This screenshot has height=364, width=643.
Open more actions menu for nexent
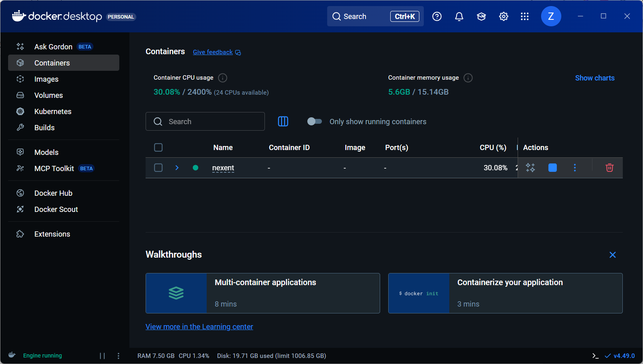point(575,167)
